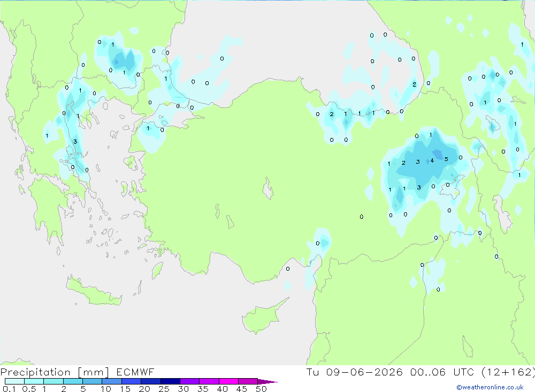Select the 30–35 mm purple legend swatch

coord(189,381)
